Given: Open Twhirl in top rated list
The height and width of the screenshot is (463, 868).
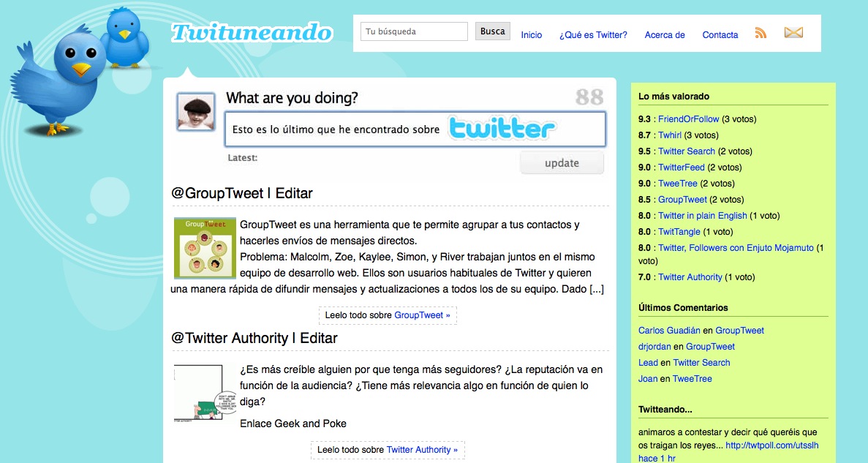Looking at the screenshot, I should [670, 135].
